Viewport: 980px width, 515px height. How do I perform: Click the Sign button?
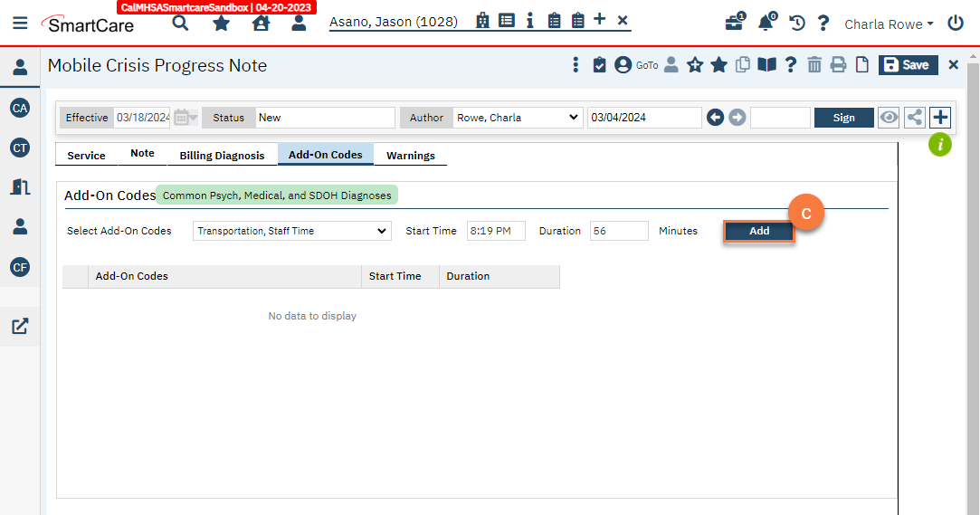click(x=843, y=118)
